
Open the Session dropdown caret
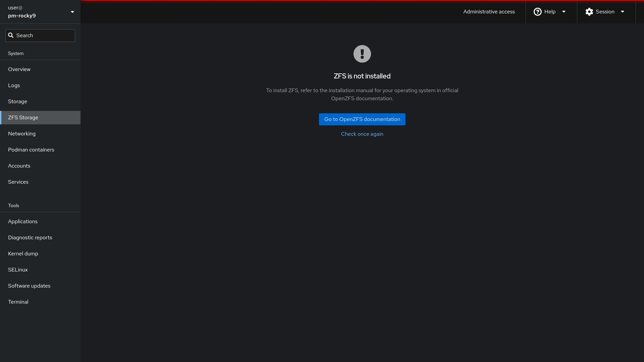[x=623, y=12]
